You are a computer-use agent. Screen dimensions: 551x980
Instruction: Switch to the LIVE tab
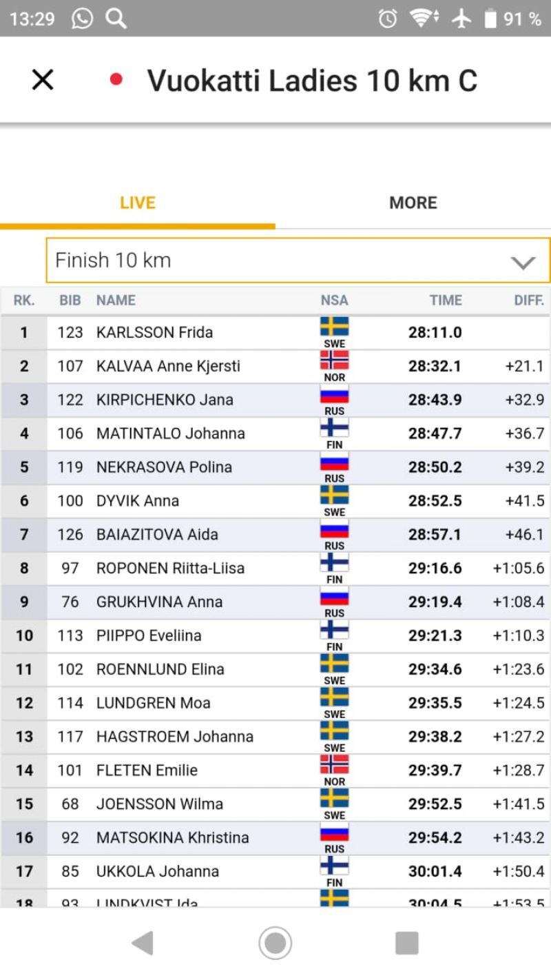tap(138, 203)
